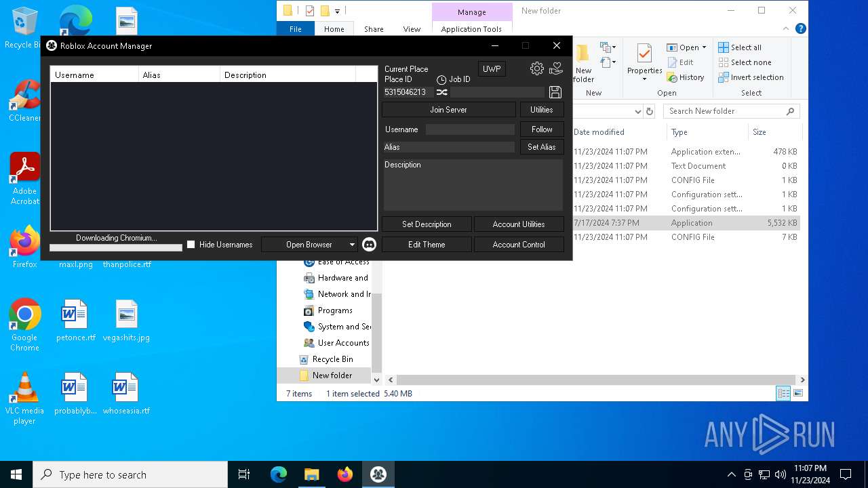Click the Explorer help question mark icon
Image resolution: width=868 pixels, height=488 pixels.
(801, 28)
